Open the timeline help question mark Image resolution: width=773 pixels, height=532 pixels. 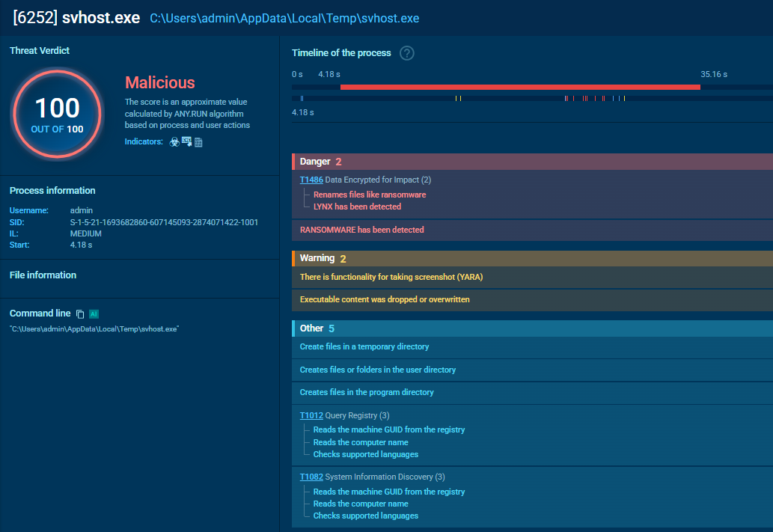point(407,53)
